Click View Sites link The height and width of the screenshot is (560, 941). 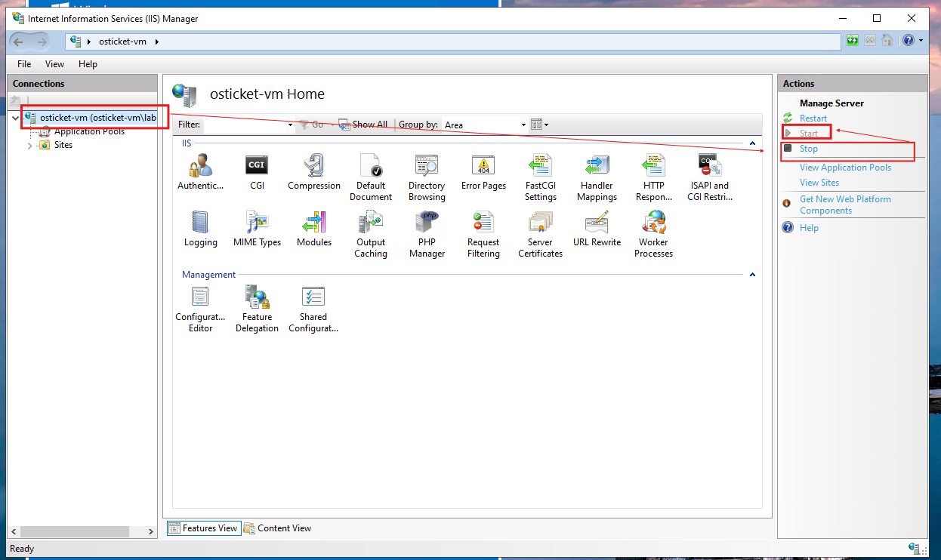point(819,183)
